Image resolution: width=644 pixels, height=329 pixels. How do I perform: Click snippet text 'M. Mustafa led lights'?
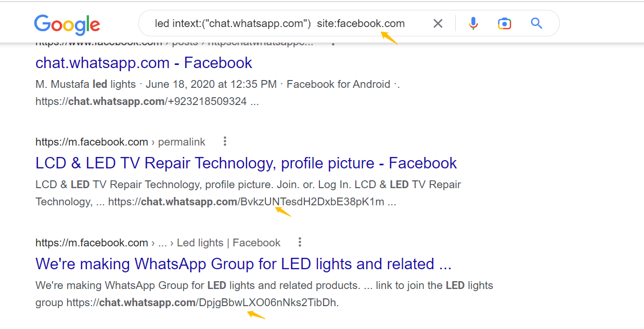85,84
